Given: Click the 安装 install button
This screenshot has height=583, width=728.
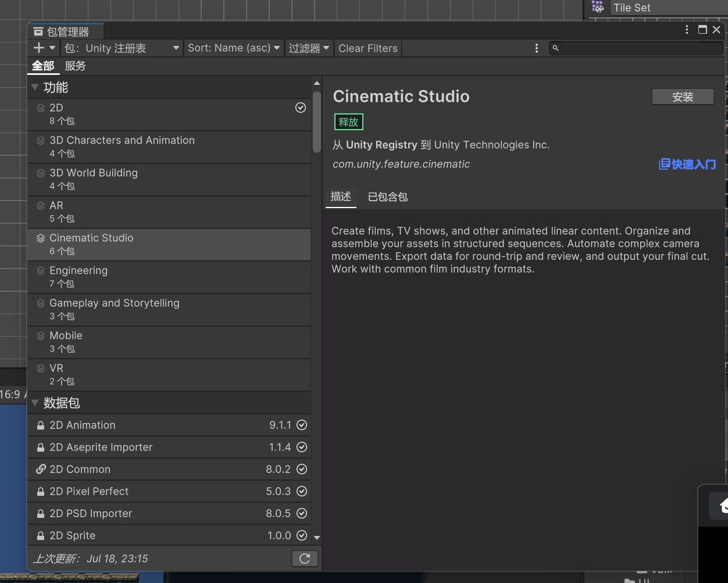Looking at the screenshot, I should (683, 97).
